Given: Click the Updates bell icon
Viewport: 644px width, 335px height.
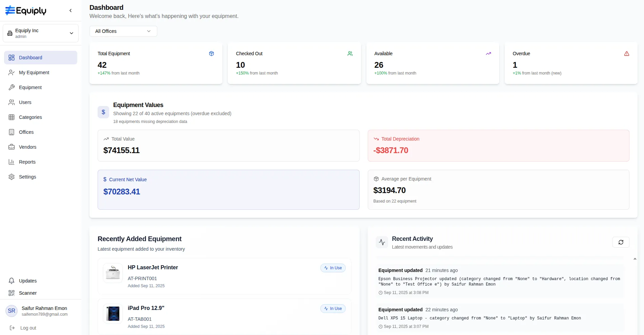Looking at the screenshot, I should [12, 281].
